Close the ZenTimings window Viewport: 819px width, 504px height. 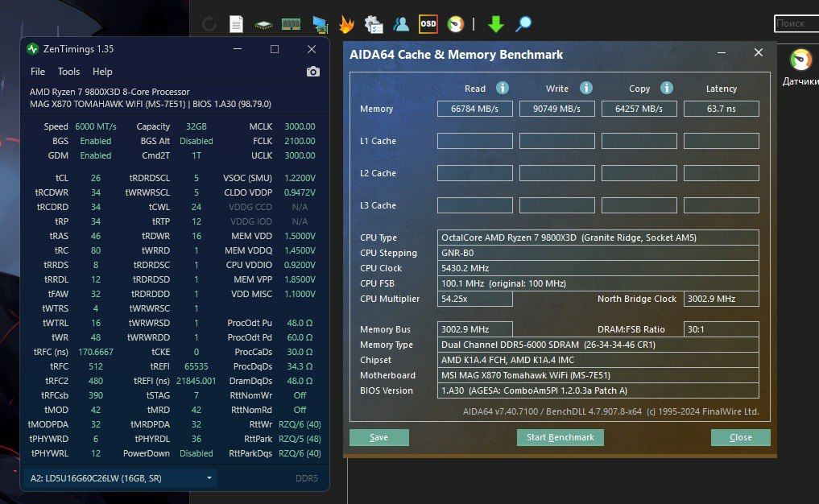point(312,49)
